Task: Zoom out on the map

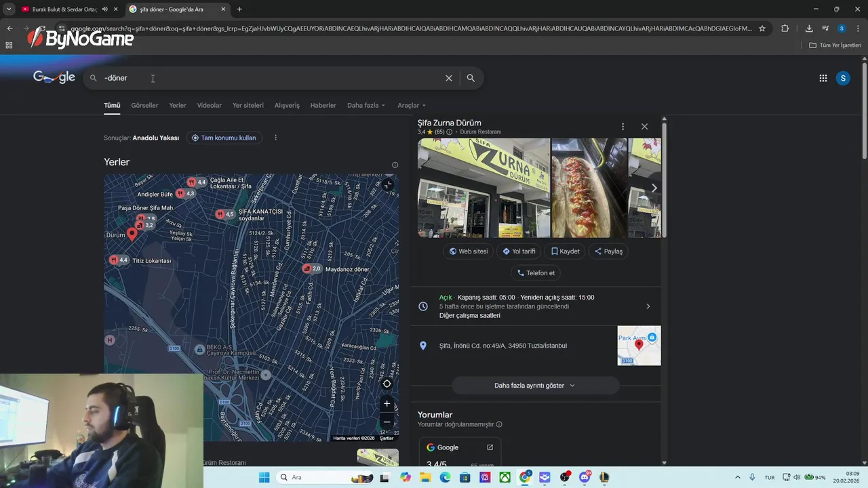Action: pos(387,422)
